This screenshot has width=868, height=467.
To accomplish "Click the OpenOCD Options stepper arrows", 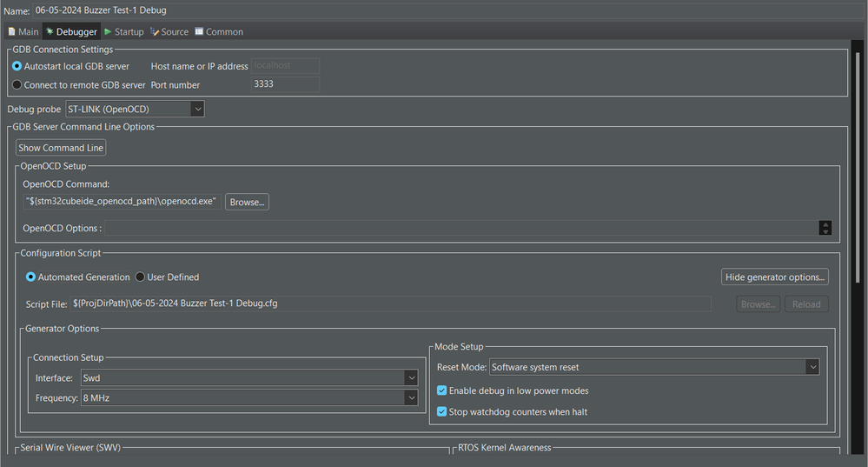I will pyautogui.click(x=825, y=228).
